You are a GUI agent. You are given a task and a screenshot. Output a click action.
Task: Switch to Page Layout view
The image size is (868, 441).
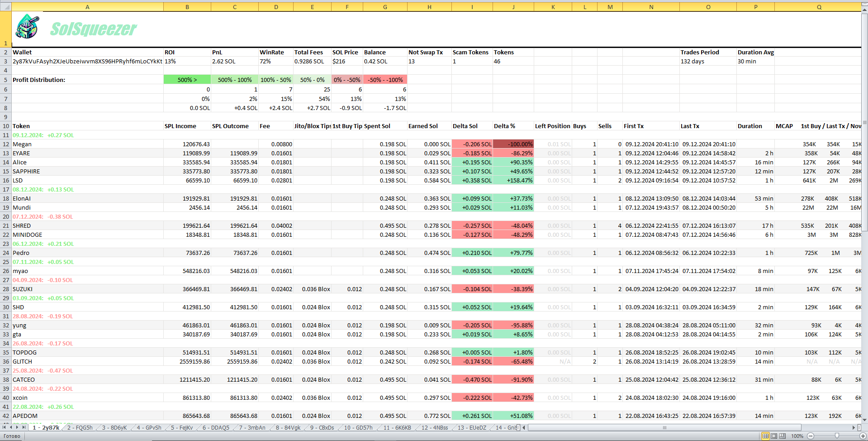coord(774,436)
